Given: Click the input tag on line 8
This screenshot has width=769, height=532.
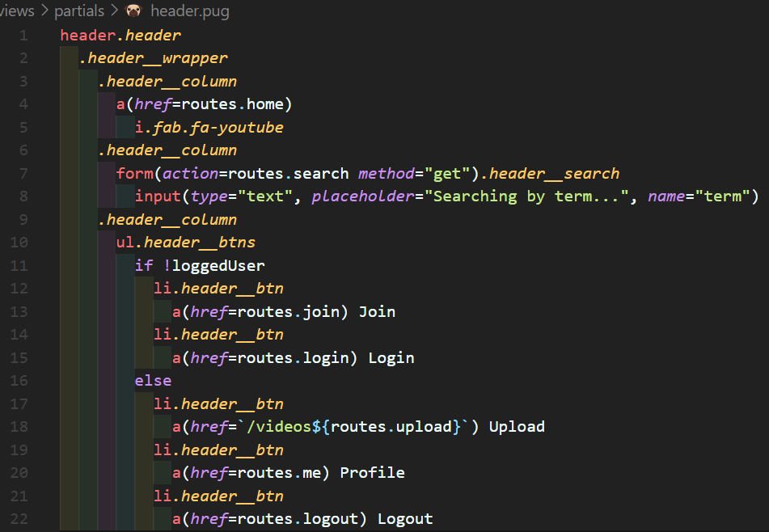Looking at the screenshot, I should 158,197.
